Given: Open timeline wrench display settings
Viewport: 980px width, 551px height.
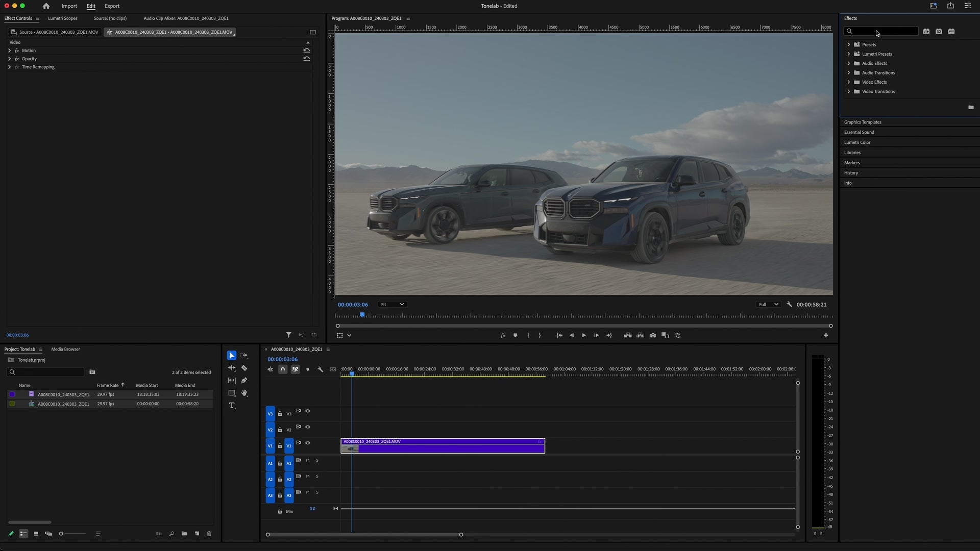Looking at the screenshot, I should [320, 369].
